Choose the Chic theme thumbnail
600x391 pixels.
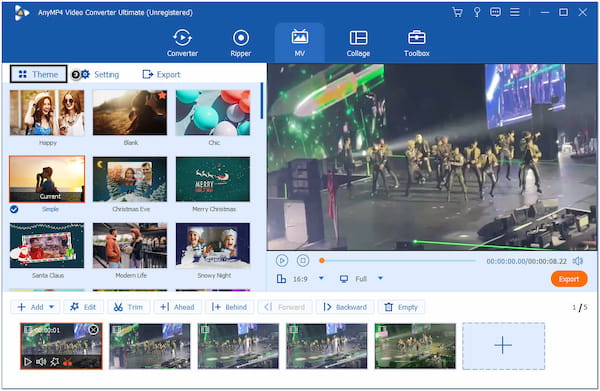[213, 113]
